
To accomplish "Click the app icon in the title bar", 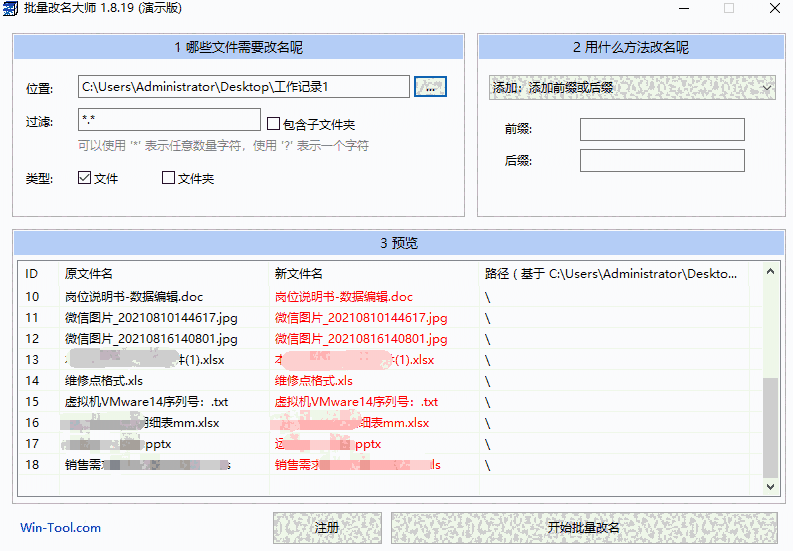I will tap(10, 8).
